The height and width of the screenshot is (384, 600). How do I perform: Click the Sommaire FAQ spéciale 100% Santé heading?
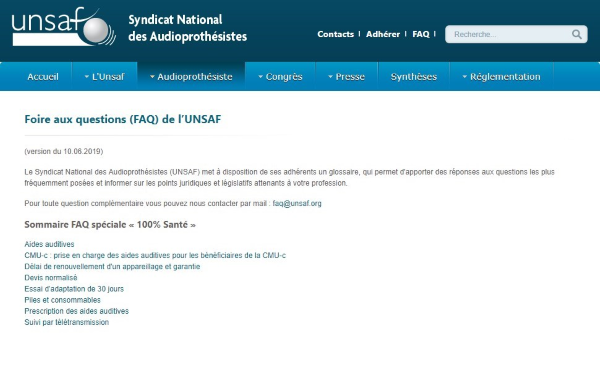pos(110,225)
